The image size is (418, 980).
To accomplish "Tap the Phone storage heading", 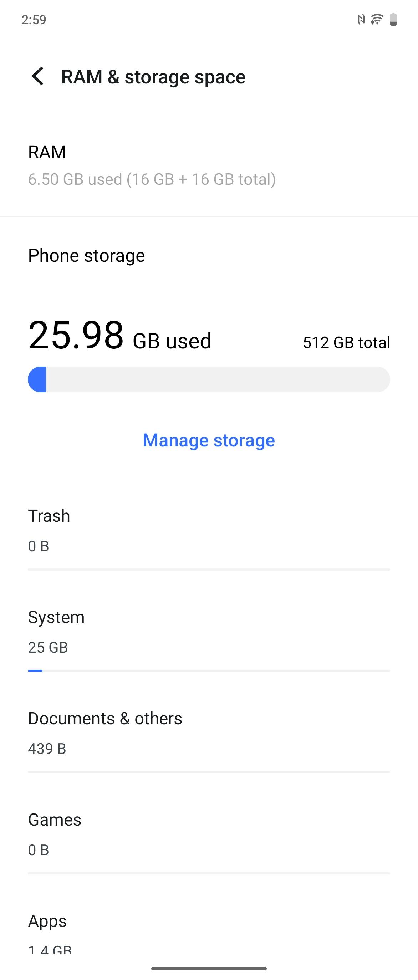I will [x=86, y=255].
